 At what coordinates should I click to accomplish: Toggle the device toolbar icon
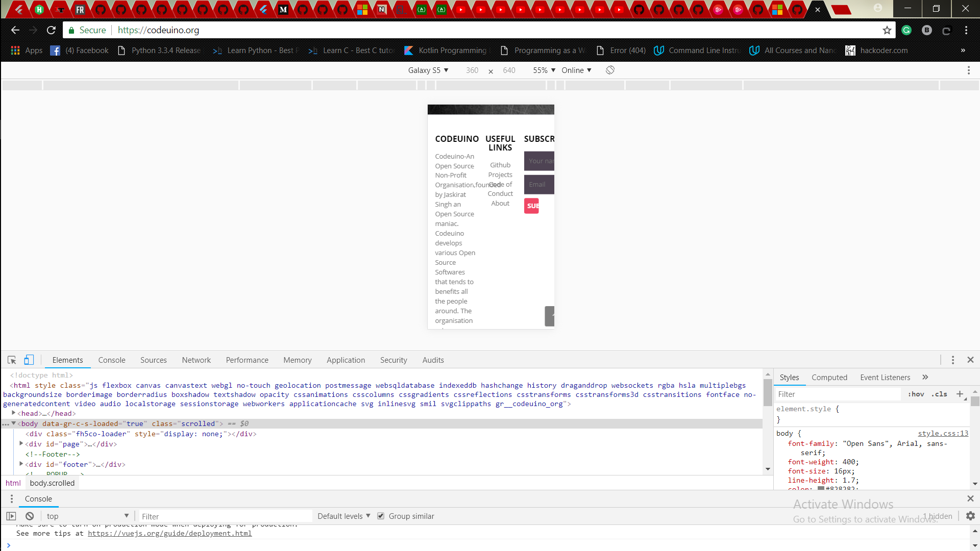pos(29,360)
